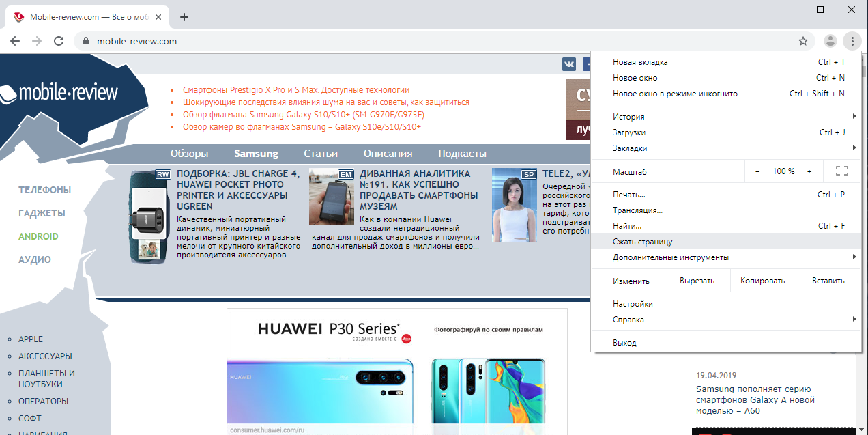Click the Tele2 woman thumbnail
Screen dimensions: 868x435
click(515, 205)
